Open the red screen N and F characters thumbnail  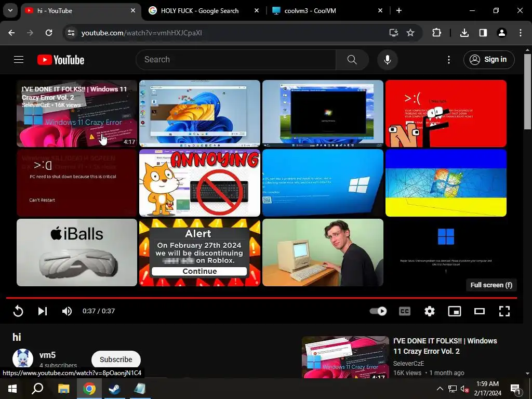(446, 113)
